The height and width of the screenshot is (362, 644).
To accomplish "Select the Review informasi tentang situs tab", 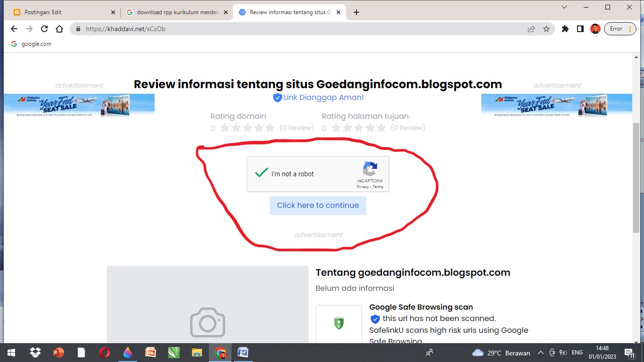I will [x=289, y=12].
